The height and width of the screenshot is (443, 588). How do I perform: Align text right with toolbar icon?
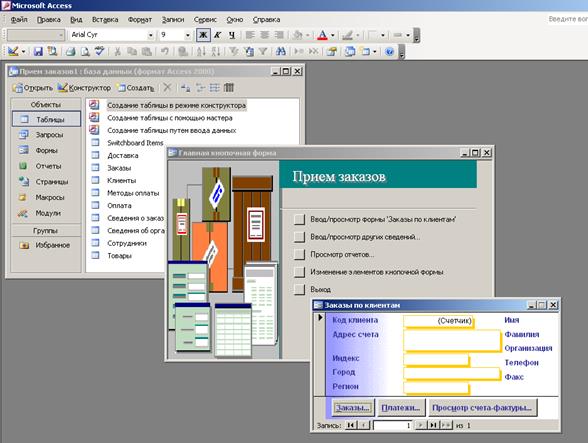279,35
